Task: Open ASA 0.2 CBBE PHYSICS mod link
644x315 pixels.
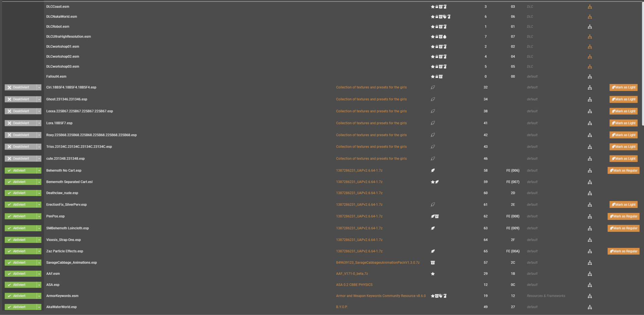Action: (354, 285)
